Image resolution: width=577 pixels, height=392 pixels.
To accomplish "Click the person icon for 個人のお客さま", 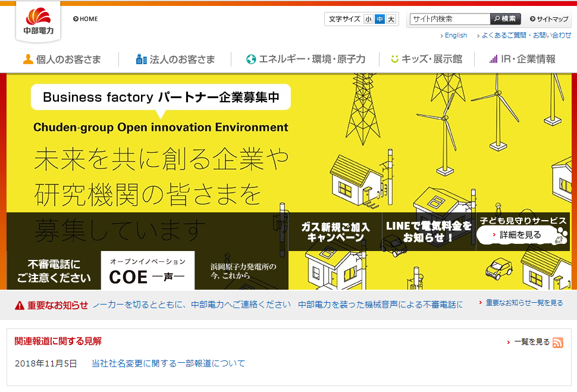I will click(x=28, y=59).
